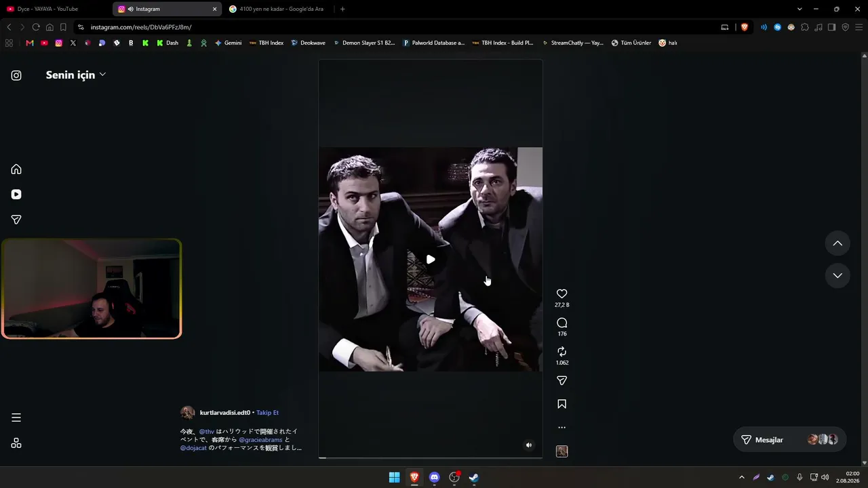Open the Reels section in Instagram sidebar
Viewport: 868px width, 488px height.
click(x=16, y=195)
